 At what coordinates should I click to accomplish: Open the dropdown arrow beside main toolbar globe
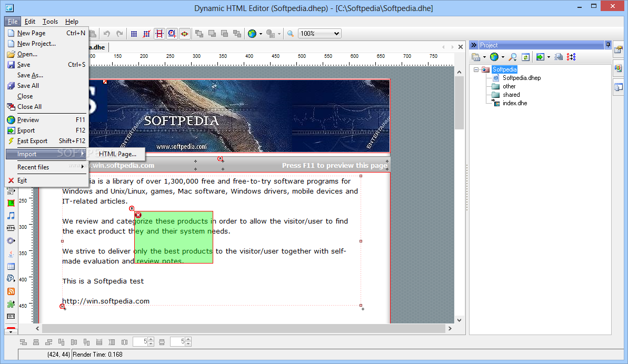coord(261,34)
